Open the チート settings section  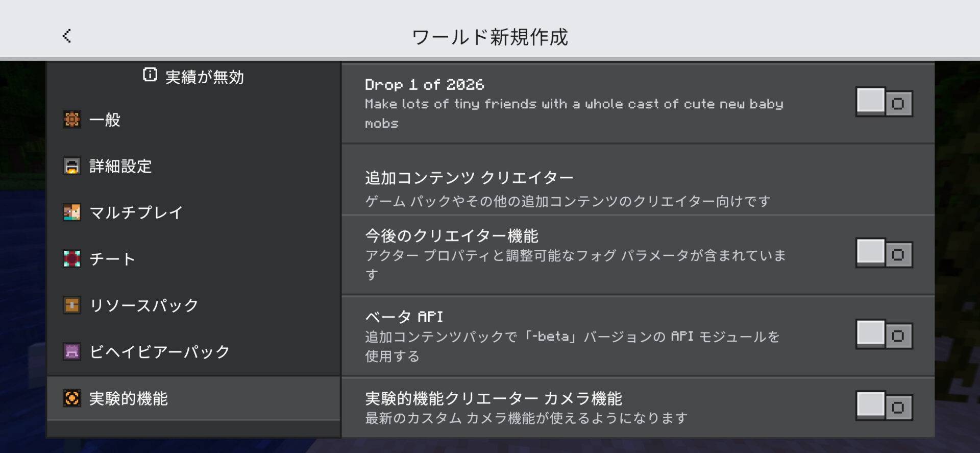[x=112, y=259]
